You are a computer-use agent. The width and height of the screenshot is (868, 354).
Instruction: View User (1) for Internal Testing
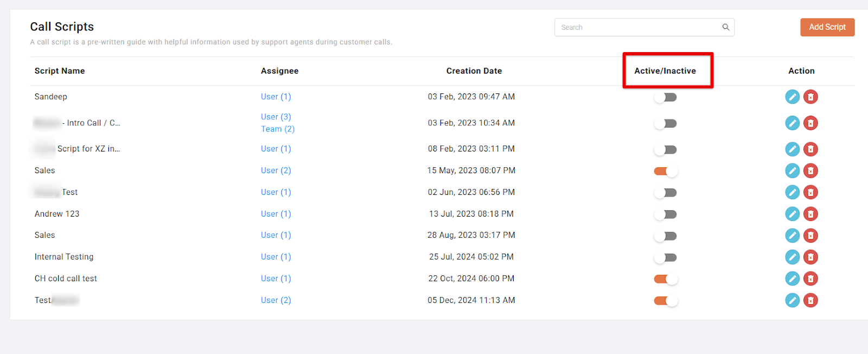coord(276,257)
